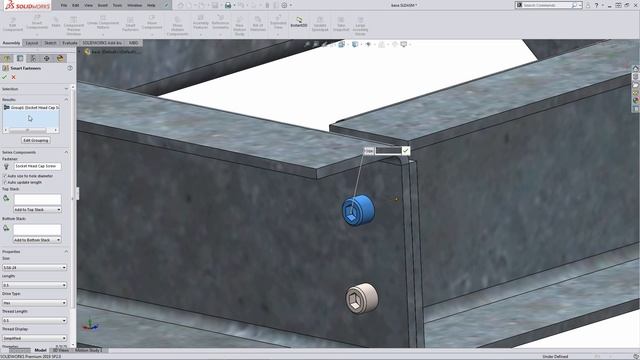Switch to the MBD ribbon tab
Screen dimensions: 640x360
[133, 43]
